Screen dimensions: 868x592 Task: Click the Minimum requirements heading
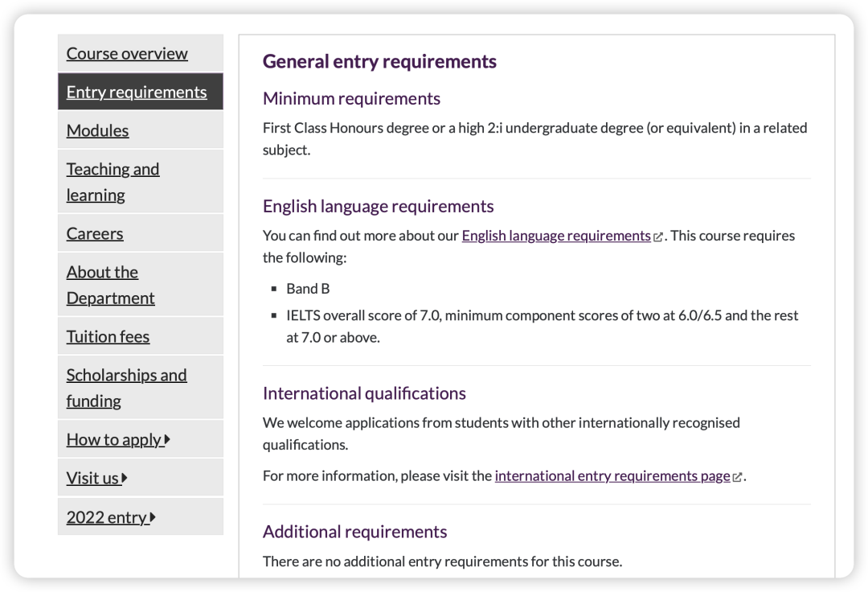(x=351, y=99)
